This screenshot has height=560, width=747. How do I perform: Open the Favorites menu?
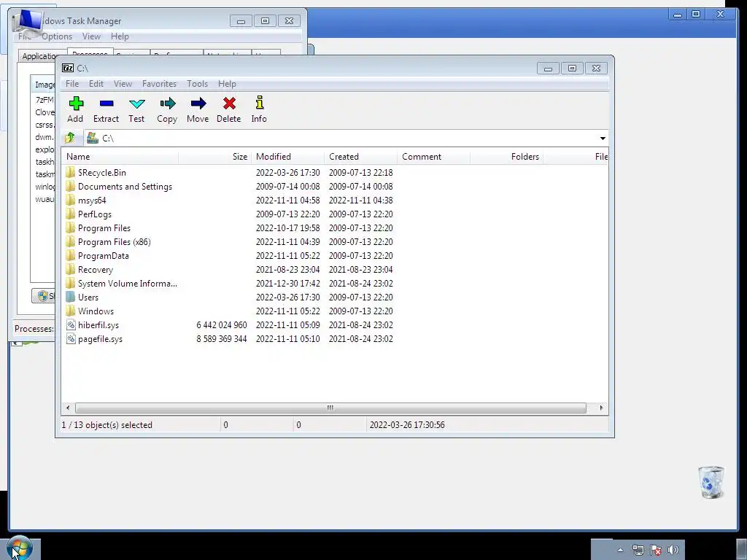click(x=159, y=84)
